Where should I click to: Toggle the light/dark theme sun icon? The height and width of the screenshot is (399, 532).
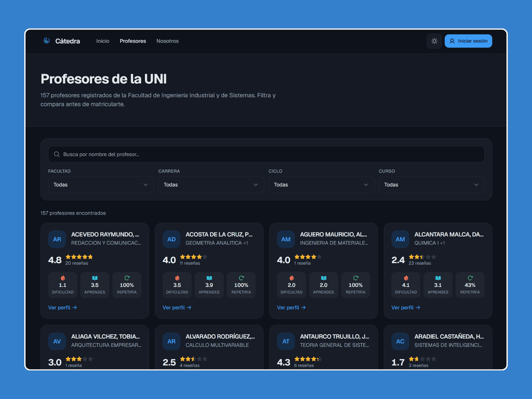point(434,41)
